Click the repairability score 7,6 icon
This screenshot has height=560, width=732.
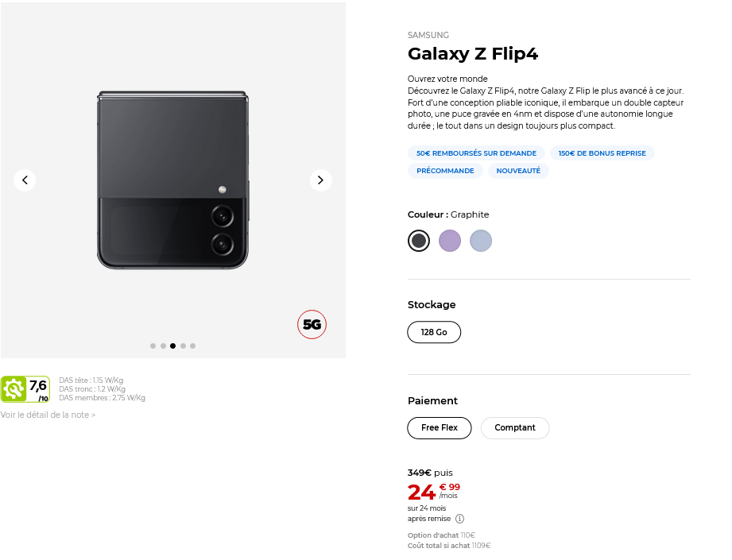pos(25,389)
